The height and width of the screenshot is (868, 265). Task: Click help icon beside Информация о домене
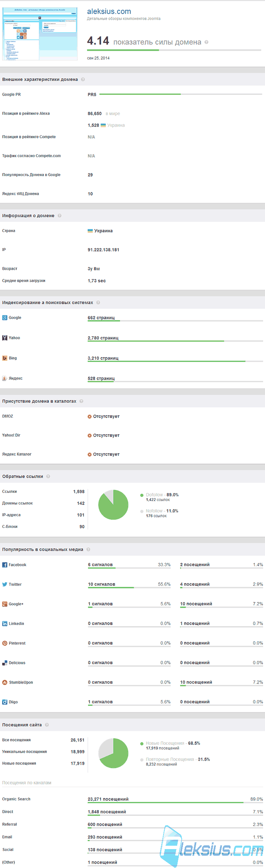59,216
